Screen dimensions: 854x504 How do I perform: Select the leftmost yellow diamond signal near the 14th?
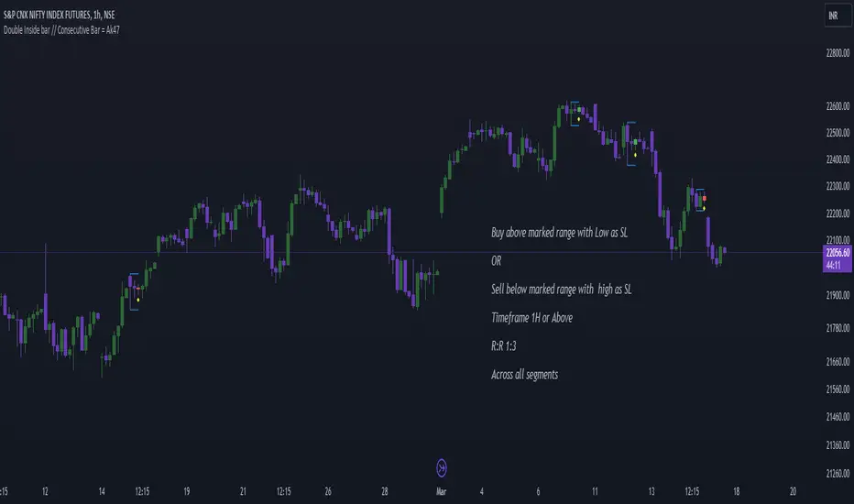coord(137,299)
